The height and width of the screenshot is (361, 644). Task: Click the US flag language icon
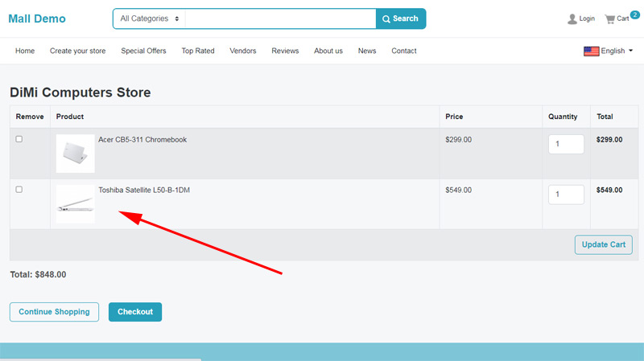[591, 51]
